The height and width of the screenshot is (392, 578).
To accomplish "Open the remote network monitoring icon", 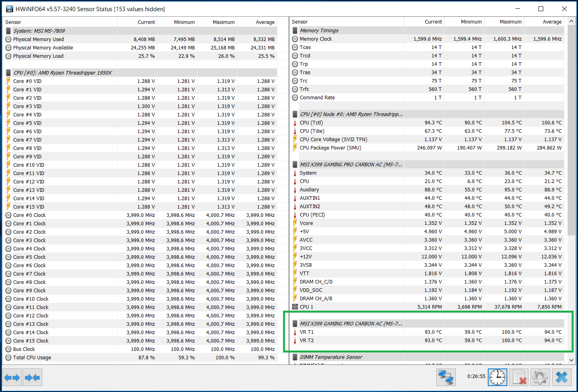I will point(446,377).
